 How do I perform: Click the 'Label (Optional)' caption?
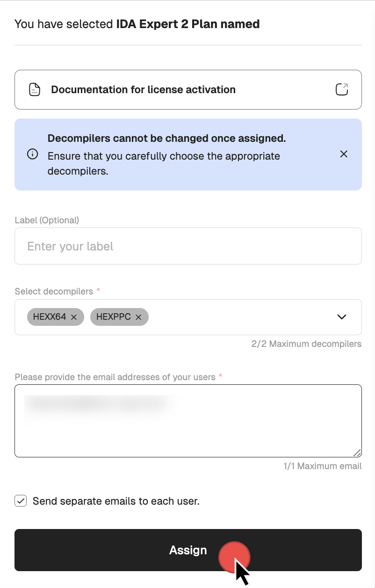click(47, 220)
